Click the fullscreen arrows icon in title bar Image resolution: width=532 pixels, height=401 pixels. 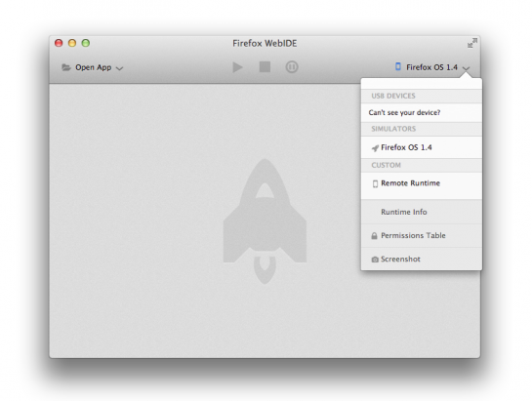point(471,43)
